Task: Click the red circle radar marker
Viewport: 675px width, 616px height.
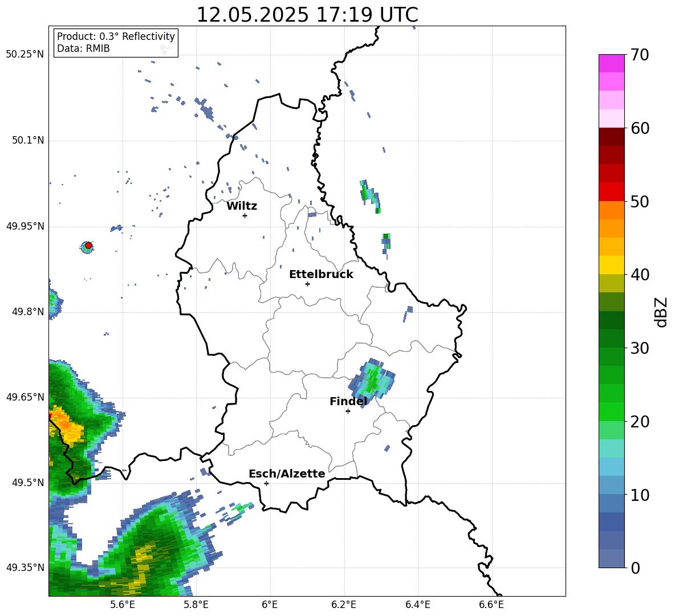Action: [88, 246]
